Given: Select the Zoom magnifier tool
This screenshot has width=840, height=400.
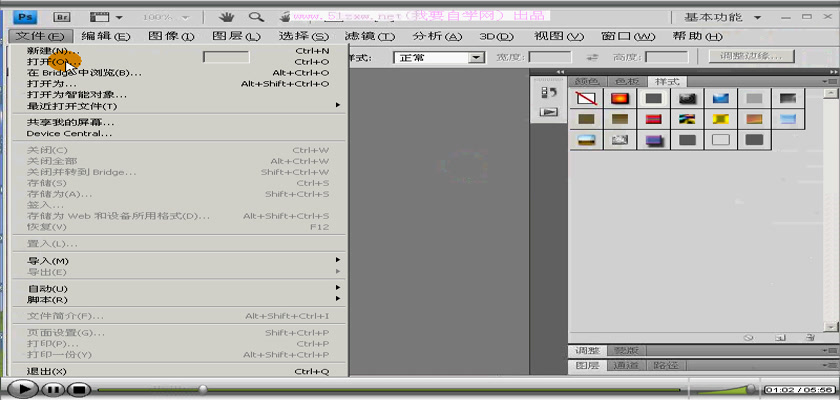Looking at the screenshot, I should pos(257,17).
